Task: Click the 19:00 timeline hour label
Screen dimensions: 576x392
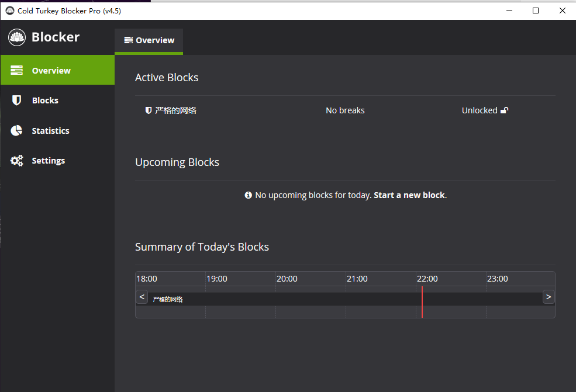Action: coord(217,279)
